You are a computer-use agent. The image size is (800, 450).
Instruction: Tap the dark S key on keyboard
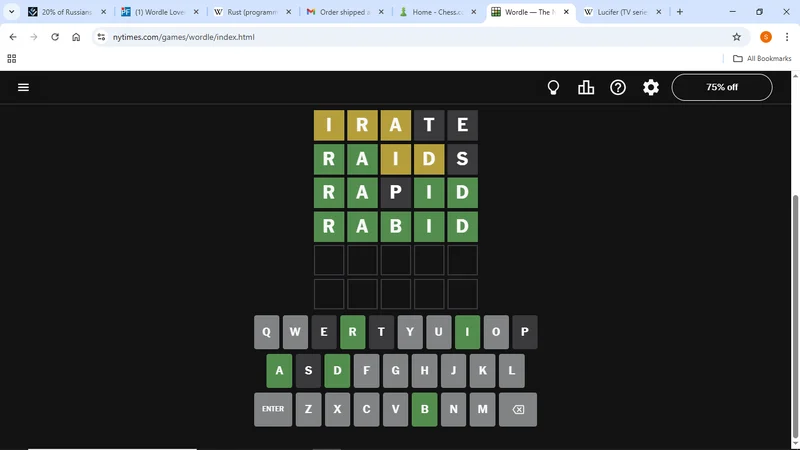(308, 370)
